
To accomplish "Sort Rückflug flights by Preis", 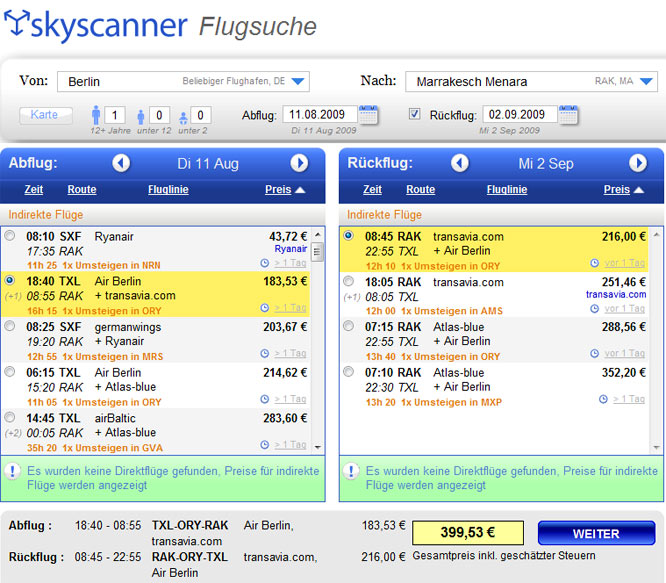I will click(x=617, y=189).
